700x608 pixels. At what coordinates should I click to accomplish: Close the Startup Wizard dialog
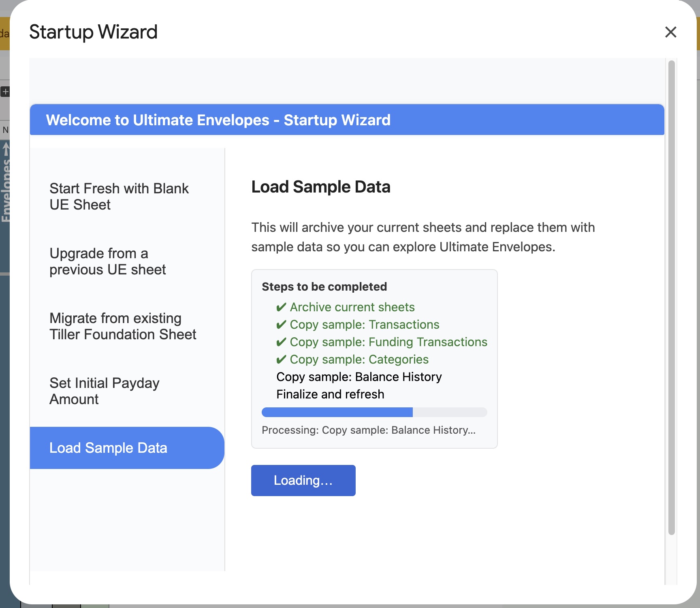pyautogui.click(x=671, y=32)
